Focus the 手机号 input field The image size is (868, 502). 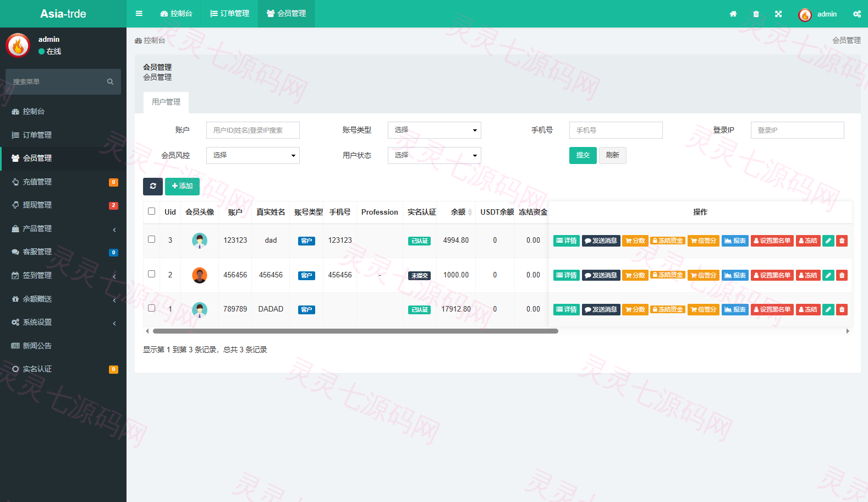tap(616, 130)
